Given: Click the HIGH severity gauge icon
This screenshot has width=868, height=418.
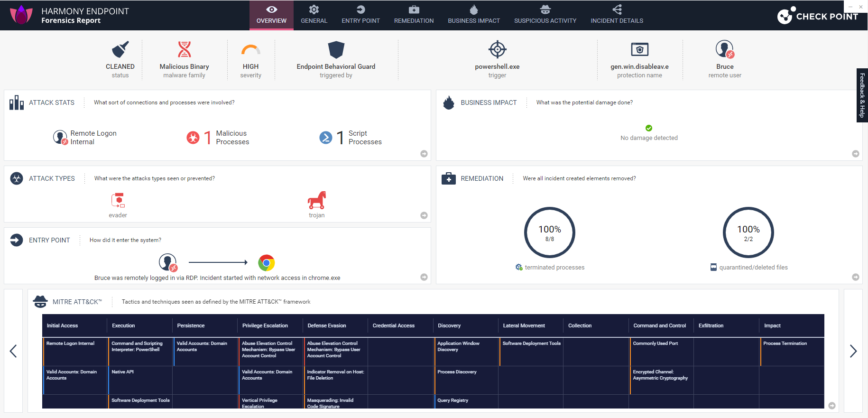Looking at the screenshot, I should (250, 50).
